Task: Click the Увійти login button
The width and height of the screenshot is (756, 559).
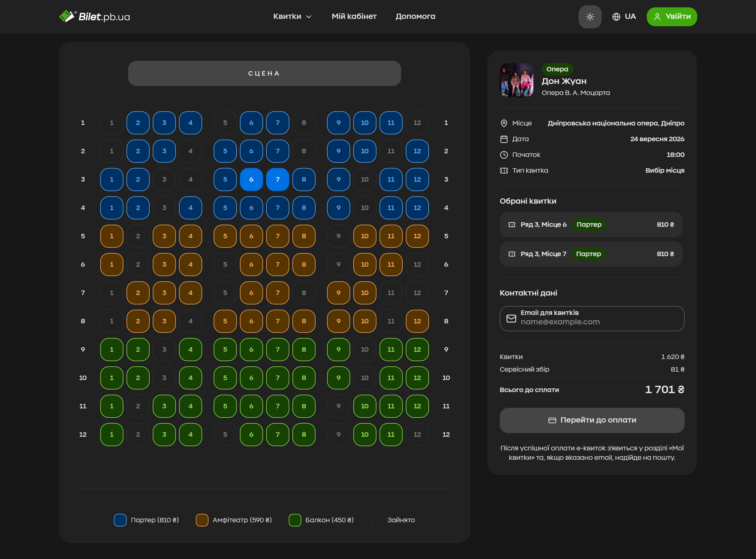Action: [671, 17]
